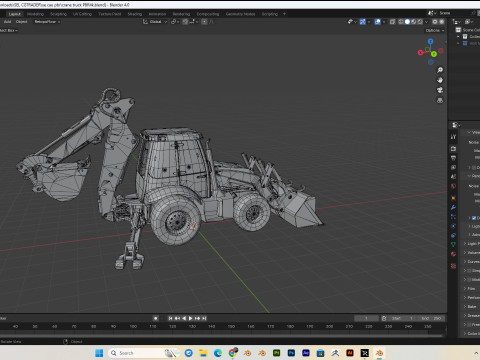
Task: Open the viewport shading options dropdown arrow
Action: point(427,22)
